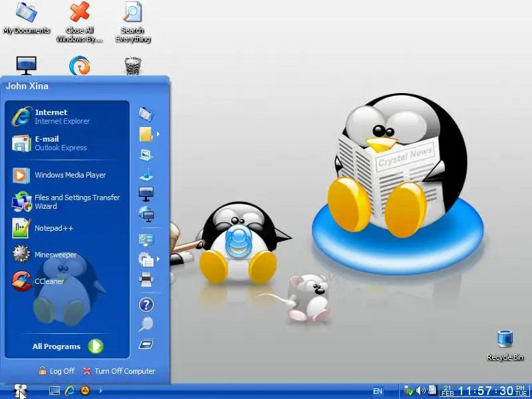Screen dimensions: 532x399
Task: Click the penguin Start button on taskbar
Action: pos(21,391)
